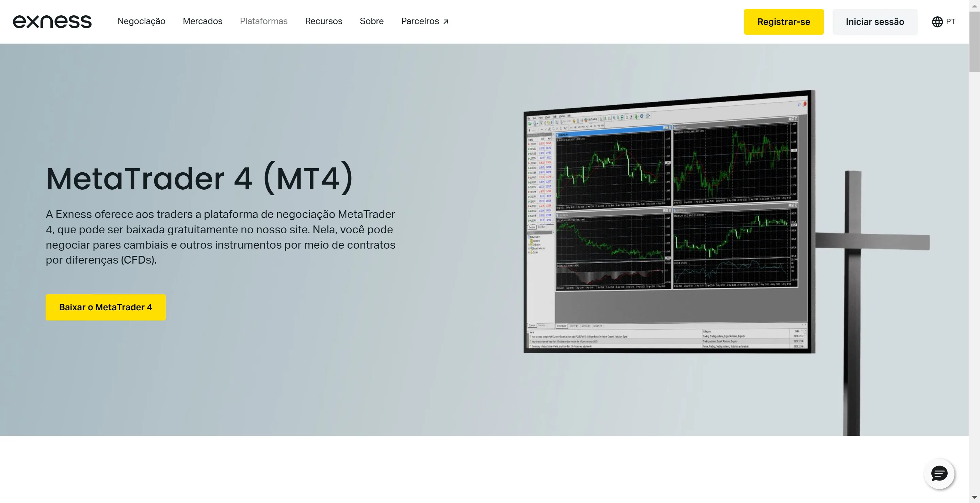The width and height of the screenshot is (980, 503).
Task: Open the Plataformas menu
Action: click(x=264, y=21)
